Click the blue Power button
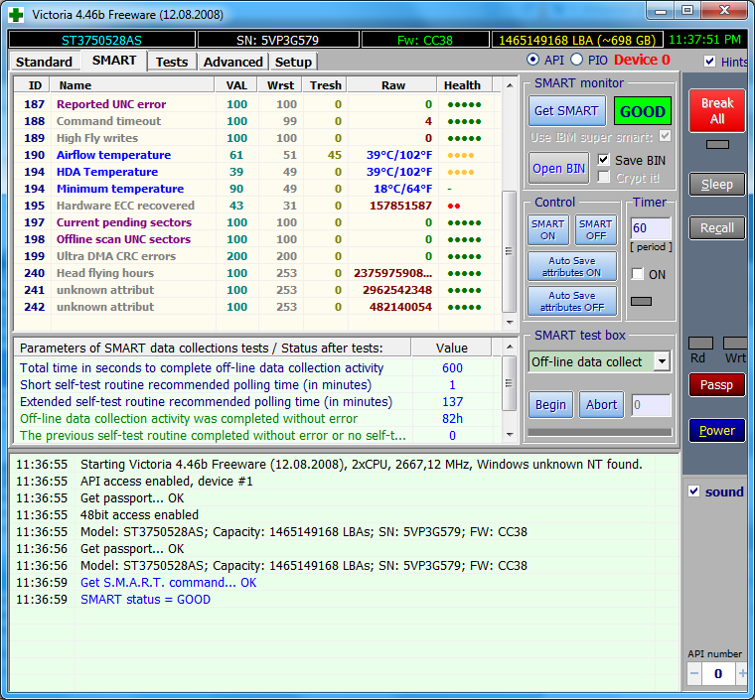Screen dimensions: 755x700 click(716, 431)
